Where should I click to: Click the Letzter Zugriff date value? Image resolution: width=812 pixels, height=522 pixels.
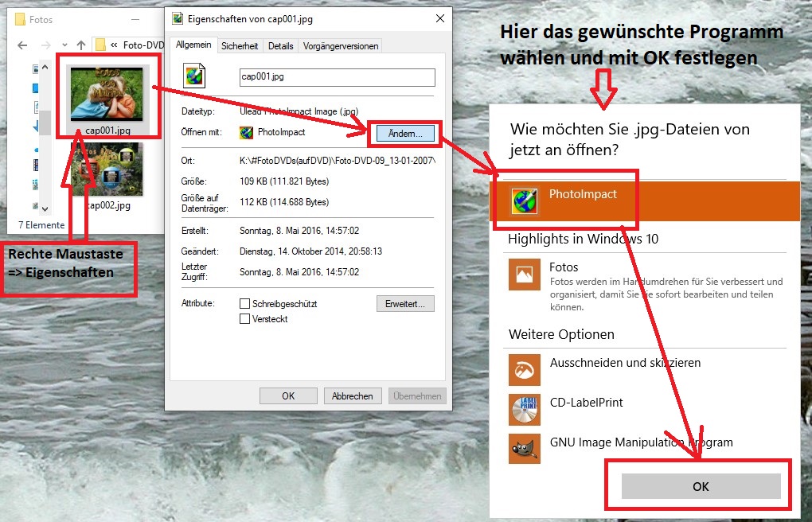[299, 272]
